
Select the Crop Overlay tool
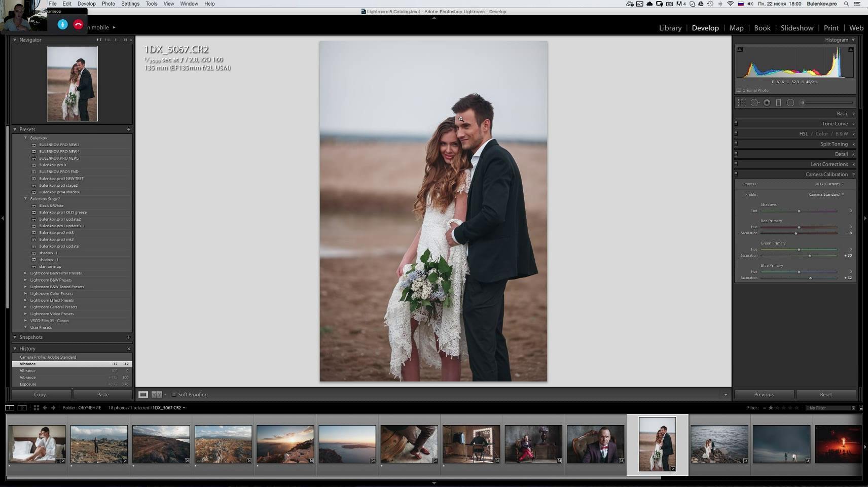(x=742, y=102)
